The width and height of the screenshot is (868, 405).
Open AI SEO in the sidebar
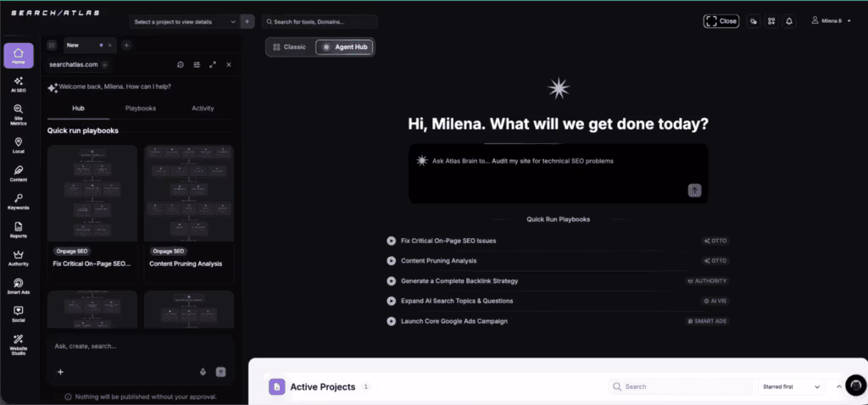tap(19, 84)
